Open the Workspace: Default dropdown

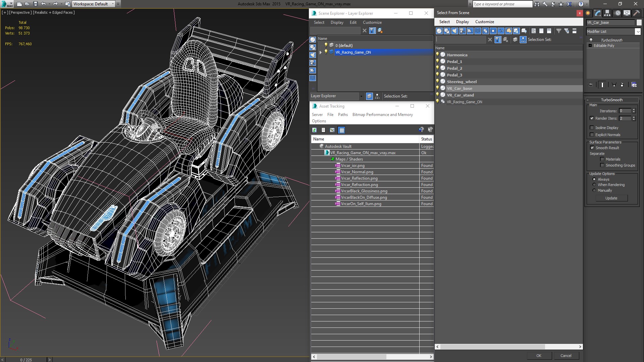coord(94,4)
